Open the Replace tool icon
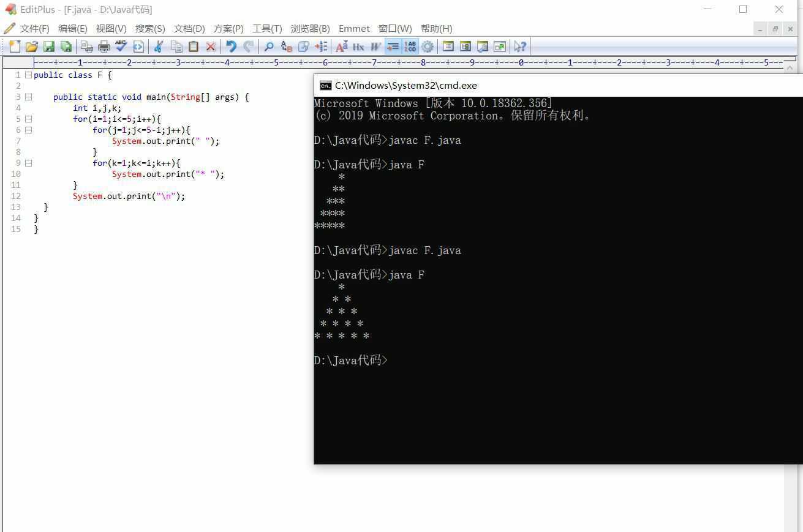The image size is (803, 532). click(286, 47)
